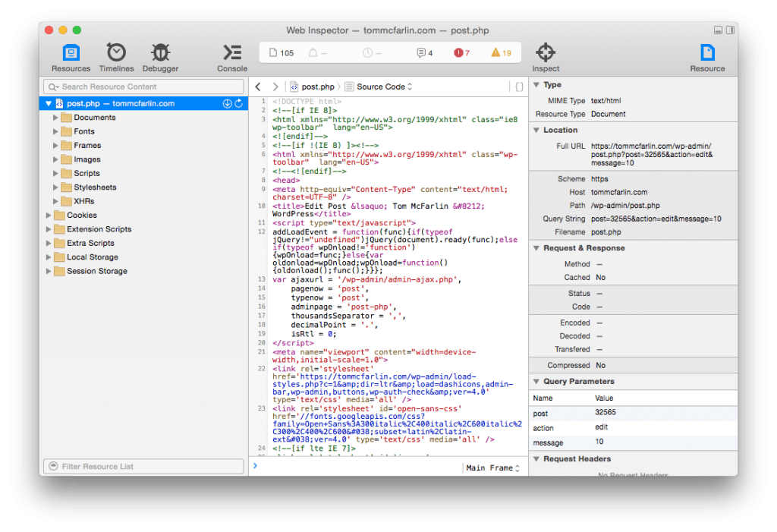Expand the Images folder
777x532 pixels.
point(55,159)
